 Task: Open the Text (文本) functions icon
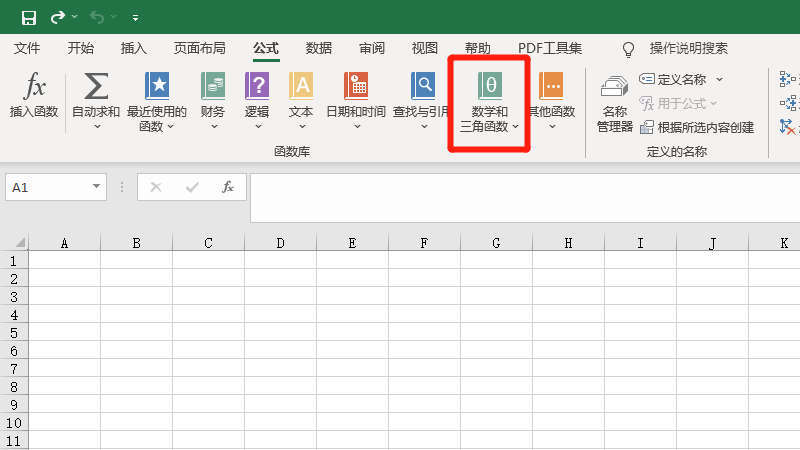click(x=301, y=86)
